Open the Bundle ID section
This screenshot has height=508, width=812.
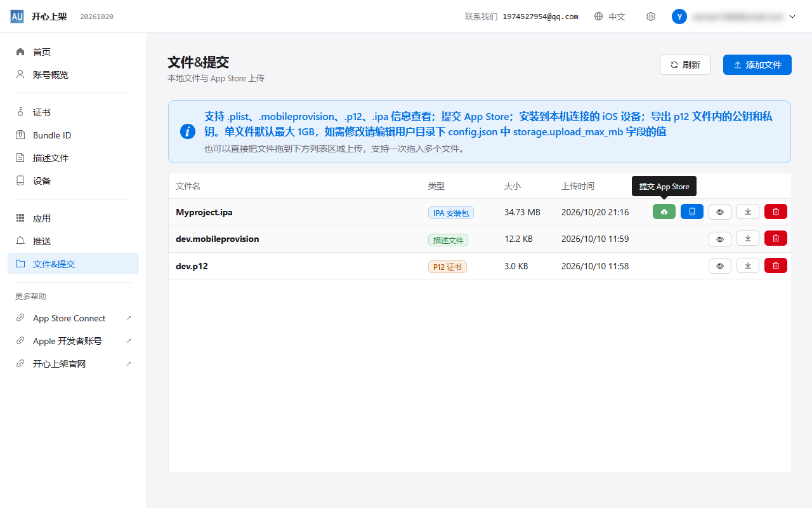coord(73,135)
